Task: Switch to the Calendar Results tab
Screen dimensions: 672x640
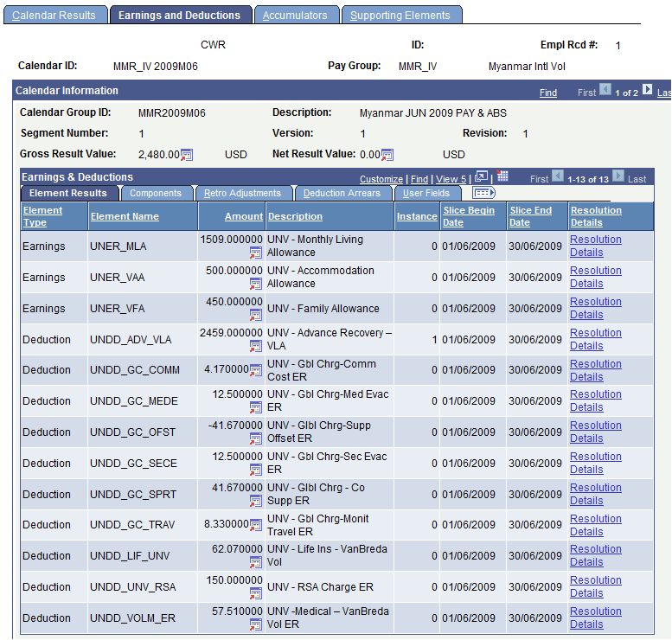Action: (54, 16)
